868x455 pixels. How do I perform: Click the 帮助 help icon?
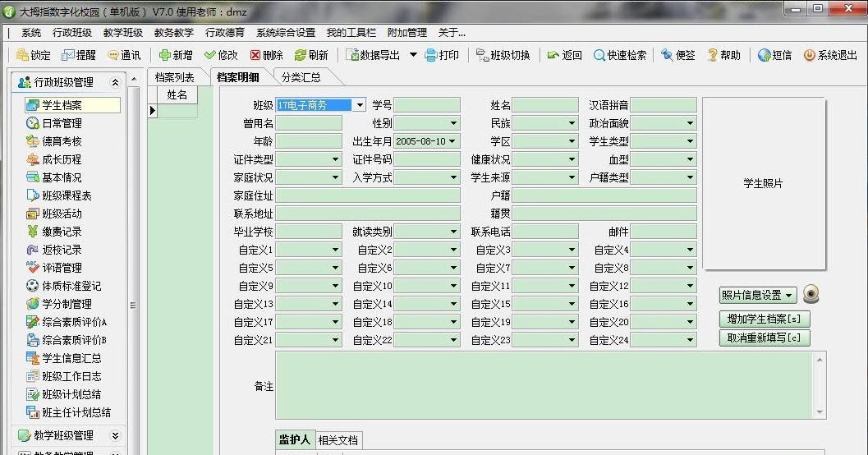(713, 55)
